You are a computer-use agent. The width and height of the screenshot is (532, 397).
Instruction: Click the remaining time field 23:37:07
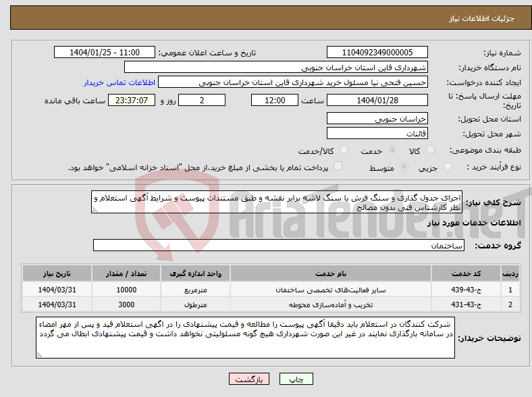point(132,100)
